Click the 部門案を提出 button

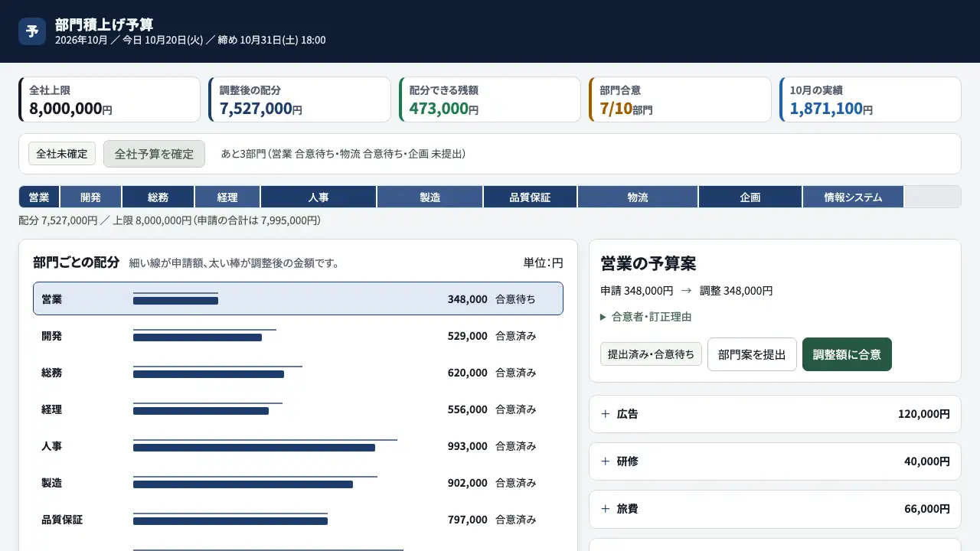pyautogui.click(x=752, y=354)
